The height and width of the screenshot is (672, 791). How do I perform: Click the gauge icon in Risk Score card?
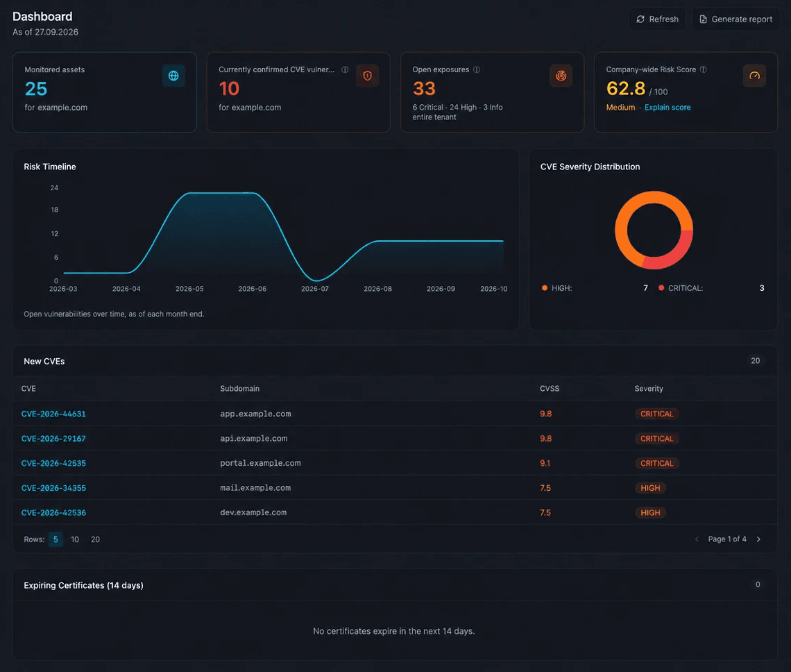pos(755,76)
